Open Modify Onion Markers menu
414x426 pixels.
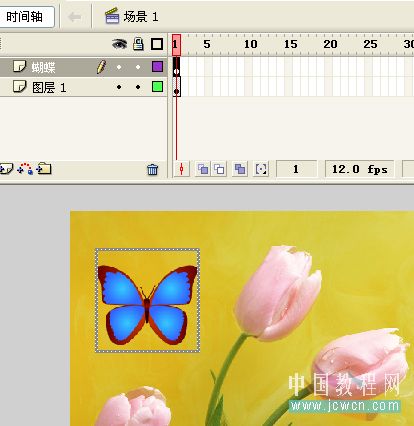click(261, 169)
